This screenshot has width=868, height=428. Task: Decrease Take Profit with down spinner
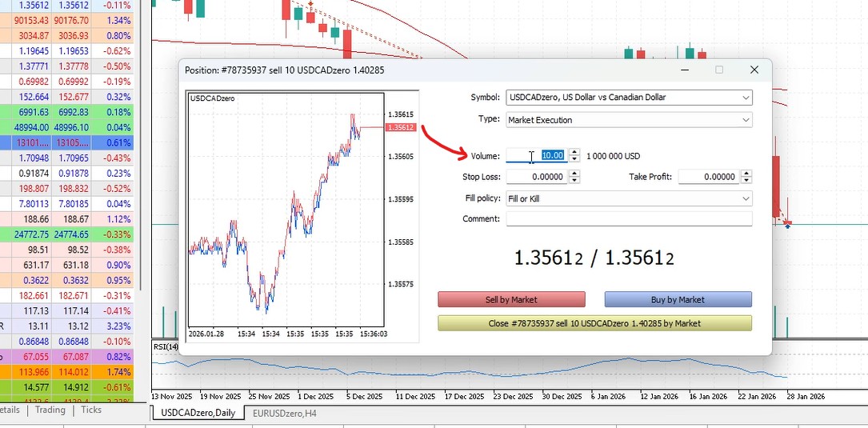tap(746, 180)
